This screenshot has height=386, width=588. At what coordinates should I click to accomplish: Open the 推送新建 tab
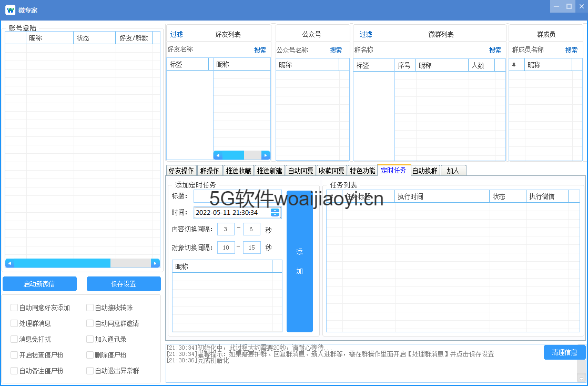coord(270,171)
